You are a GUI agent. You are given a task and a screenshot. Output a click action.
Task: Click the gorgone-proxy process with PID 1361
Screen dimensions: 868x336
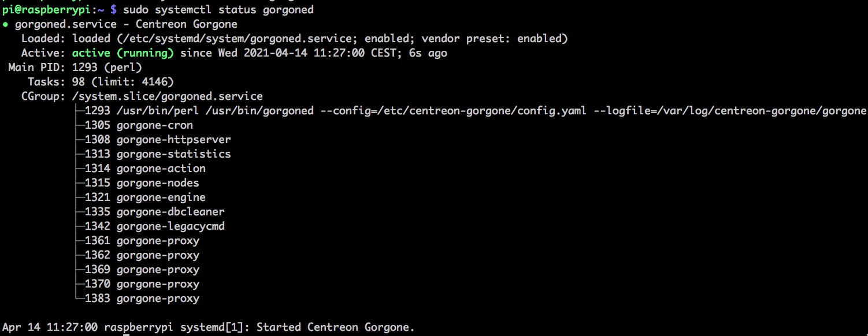click(x=157, y=241)
